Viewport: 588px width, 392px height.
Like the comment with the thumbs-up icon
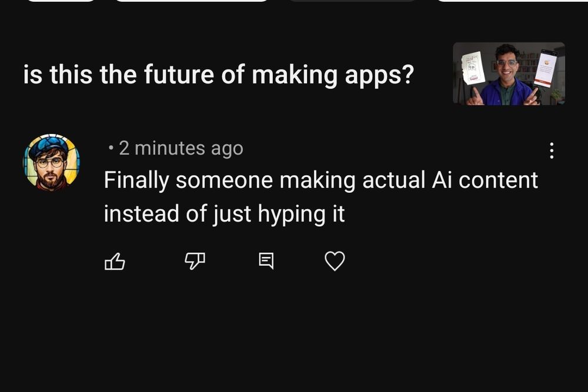[115, 261]
